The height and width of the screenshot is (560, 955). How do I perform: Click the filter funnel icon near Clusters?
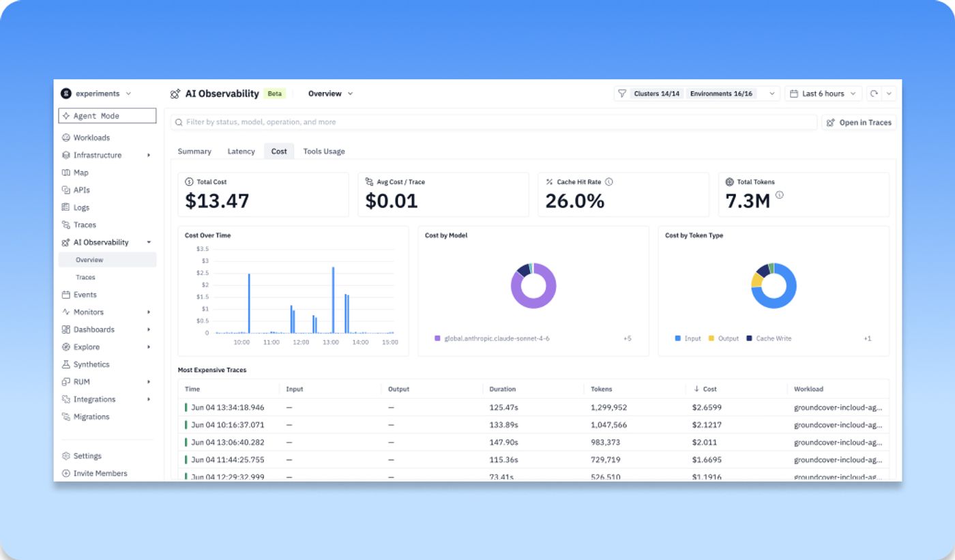coord(622,93)
